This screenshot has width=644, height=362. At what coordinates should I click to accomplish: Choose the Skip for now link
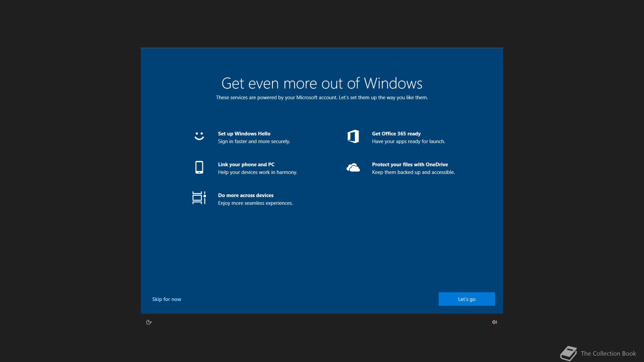(167, 299)
